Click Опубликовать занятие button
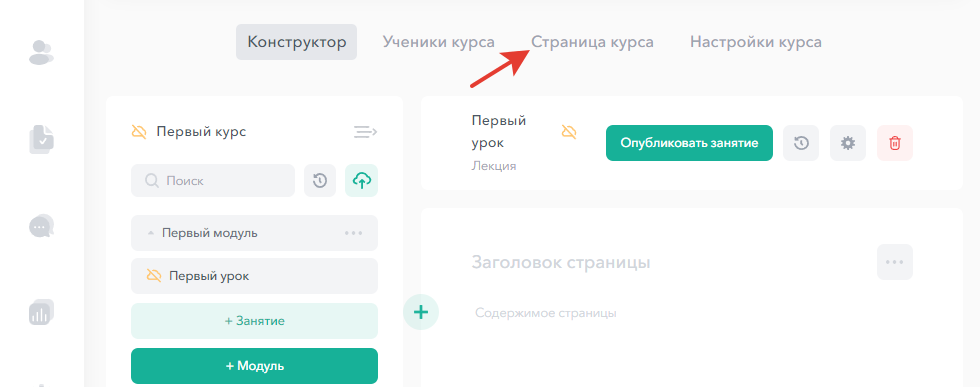Screen dimensions: 980x387 point(689,143)
